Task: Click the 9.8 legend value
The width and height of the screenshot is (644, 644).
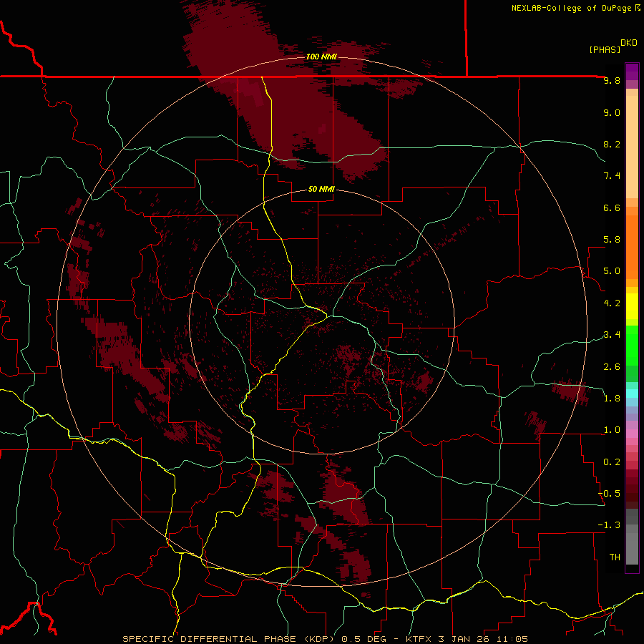Action: point(612,80)
